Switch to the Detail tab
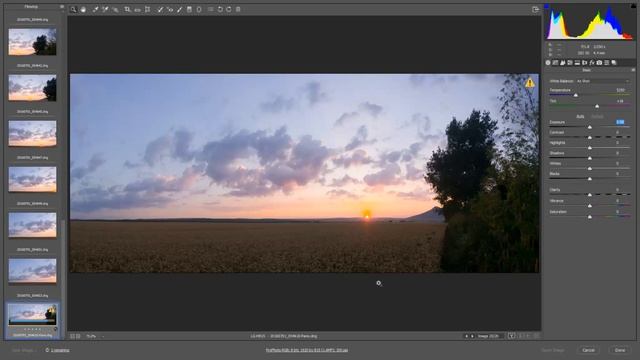Viewport: 640px width, 360px height. pyautogui.click(x=563, y=62)
